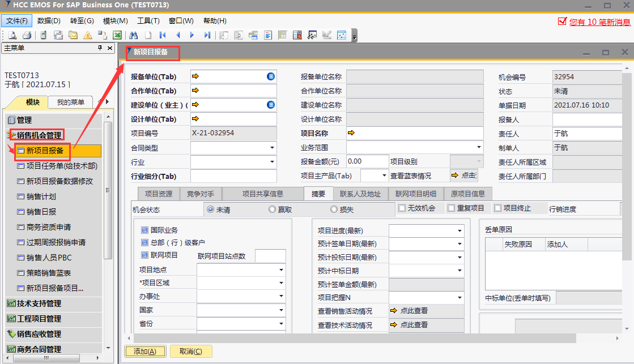This screenshot has height=364, width=634.
Task: Open the 工具(T) menu
Action: click(x=148, y=21)
